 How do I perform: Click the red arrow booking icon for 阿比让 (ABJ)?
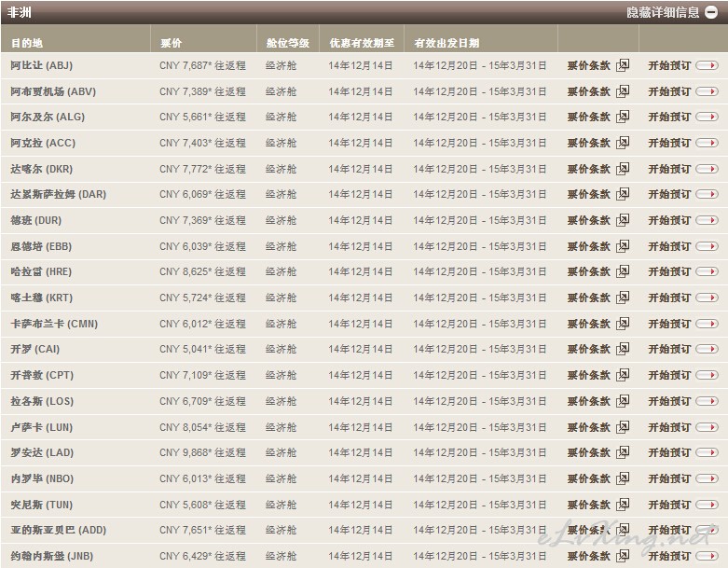point(707,65)
